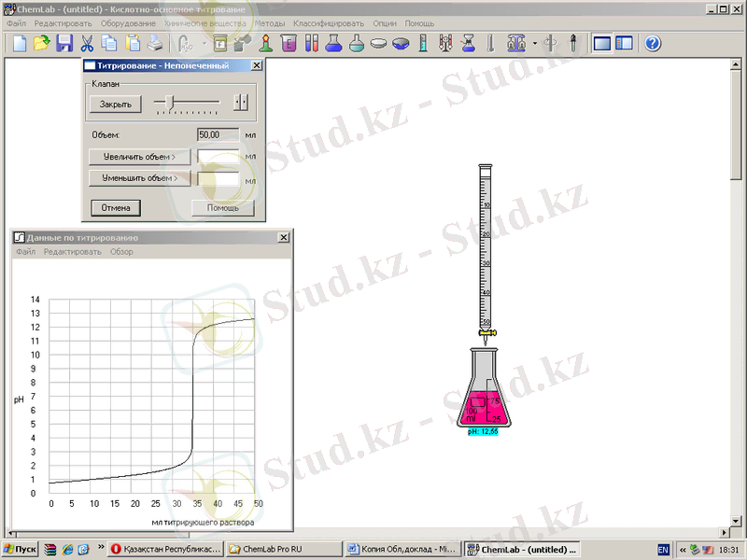
Task: Click the valve slider handle
Action: click(170, 102)
